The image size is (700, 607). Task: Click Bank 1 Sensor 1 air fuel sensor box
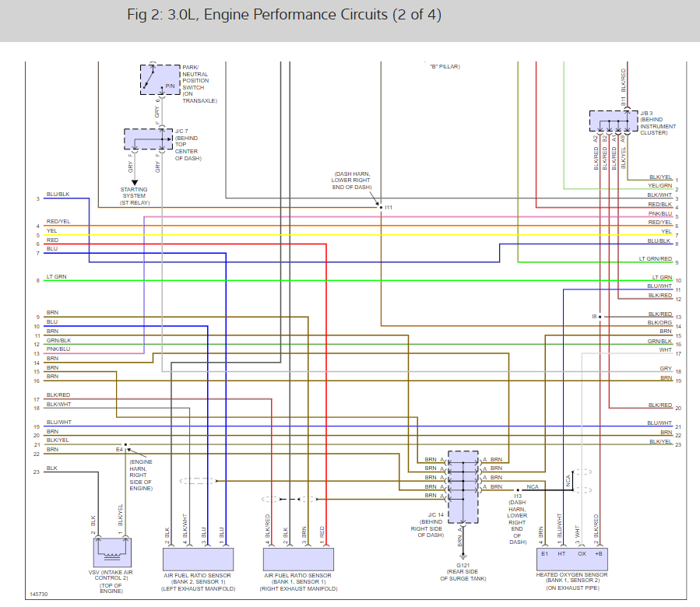pyautogui.click(x=298, y=559)
